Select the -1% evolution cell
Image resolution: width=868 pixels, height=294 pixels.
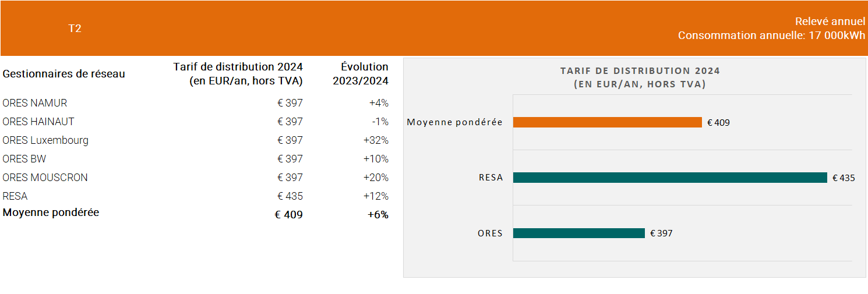[x=380, y=122]
